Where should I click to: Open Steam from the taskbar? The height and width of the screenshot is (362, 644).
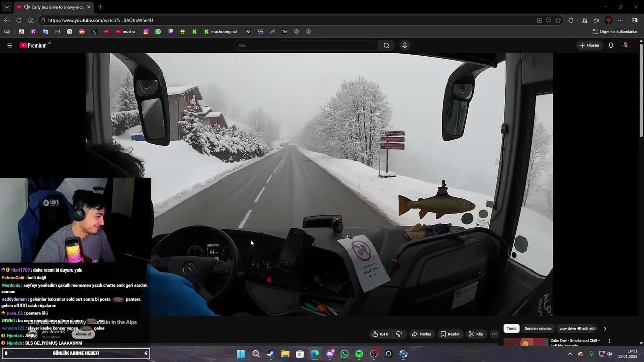271,354
